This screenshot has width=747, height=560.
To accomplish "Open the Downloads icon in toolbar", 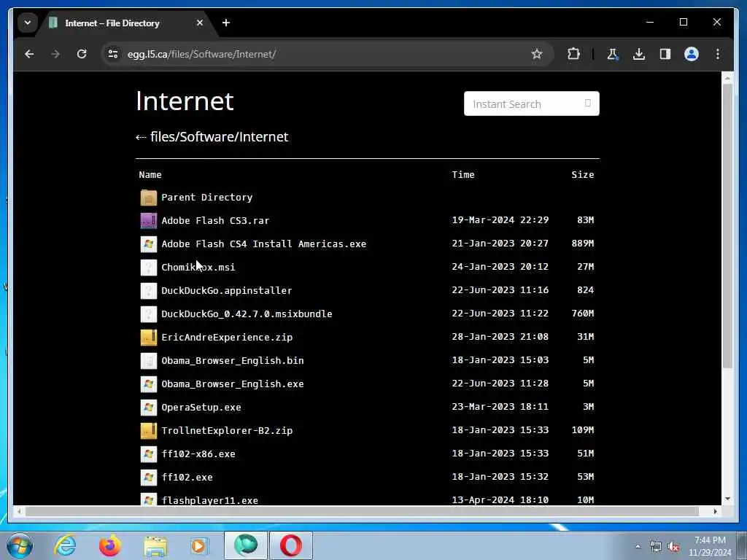I will [x=639, y=54].
